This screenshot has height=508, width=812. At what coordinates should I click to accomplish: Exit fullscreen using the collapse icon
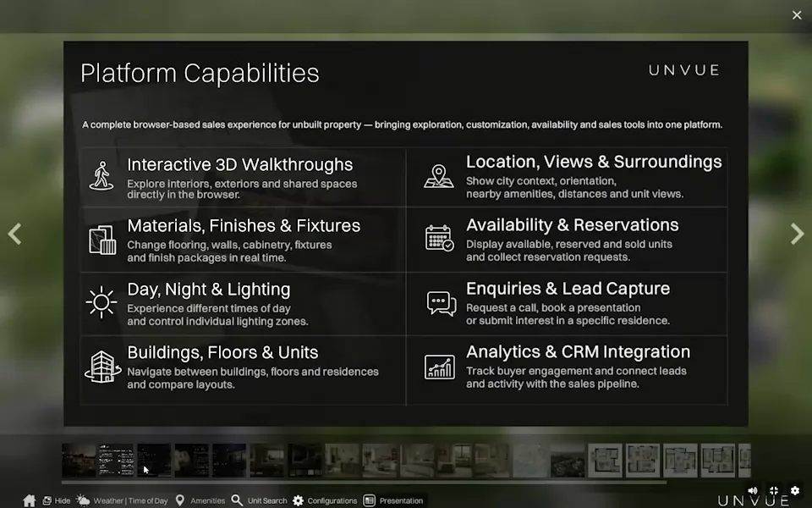[774, 490]
